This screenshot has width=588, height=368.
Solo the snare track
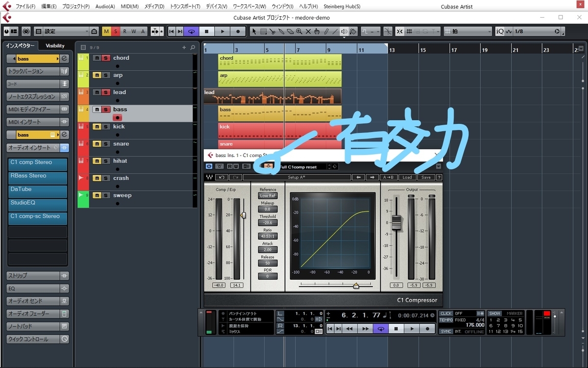click(105, 144)
